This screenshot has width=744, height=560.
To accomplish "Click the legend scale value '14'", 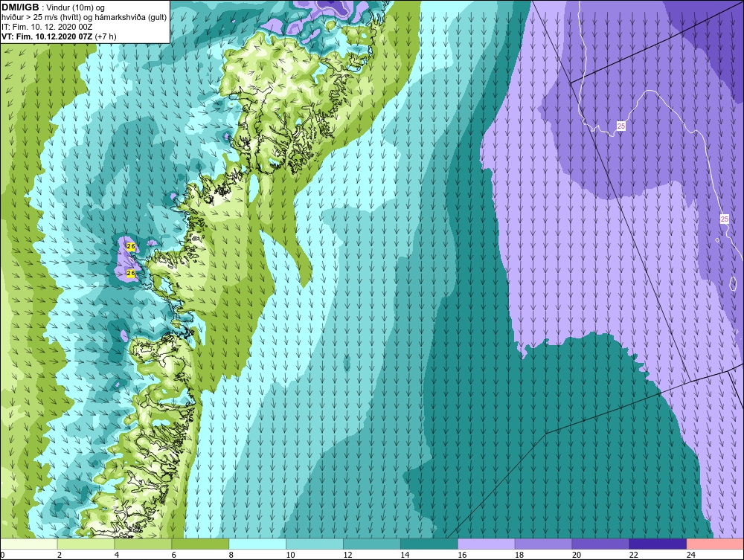I will pyautogui.click(x=405, y=555).
